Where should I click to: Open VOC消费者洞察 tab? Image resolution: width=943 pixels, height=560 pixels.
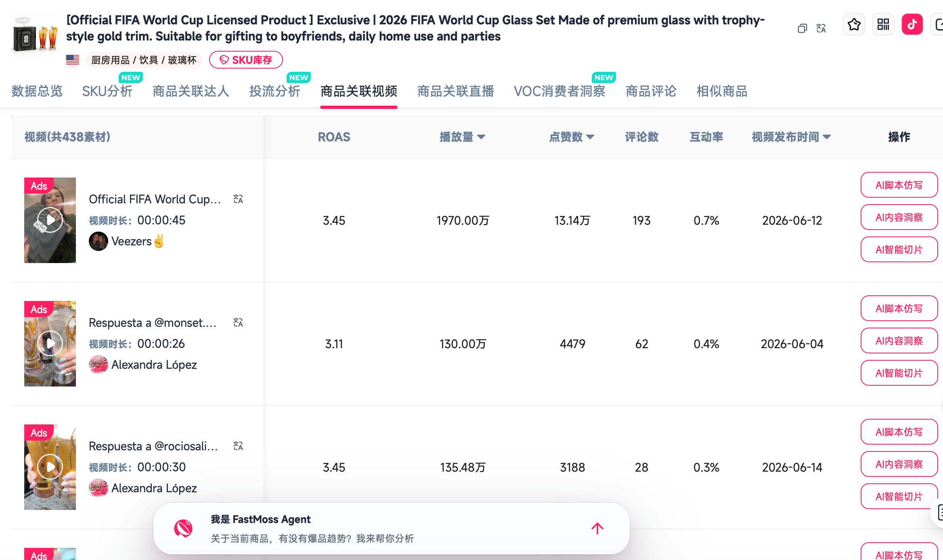560,91
